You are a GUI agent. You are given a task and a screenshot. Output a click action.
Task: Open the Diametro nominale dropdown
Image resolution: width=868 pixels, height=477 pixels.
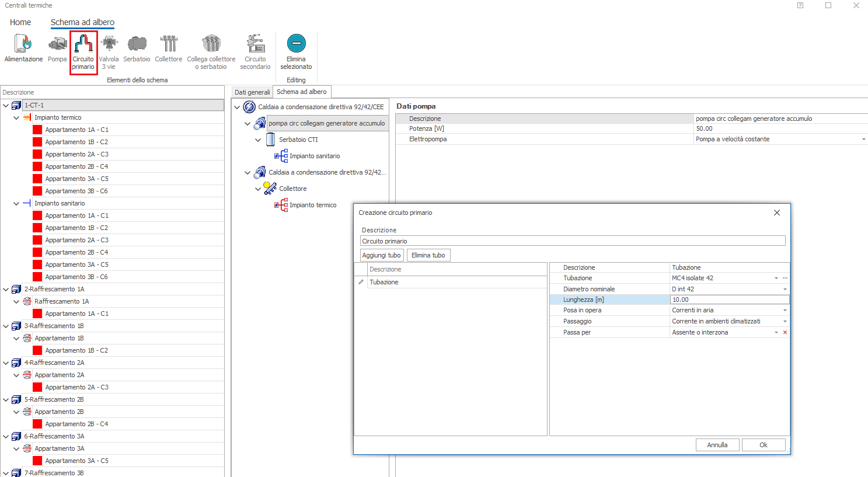coord(785,290)
